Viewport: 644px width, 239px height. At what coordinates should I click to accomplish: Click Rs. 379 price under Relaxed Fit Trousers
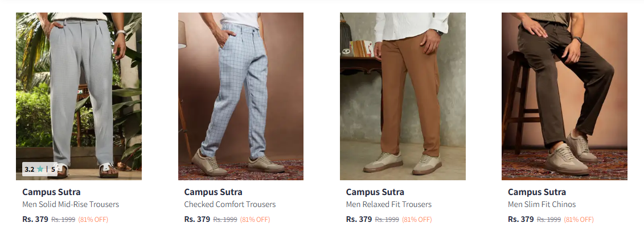359,219
